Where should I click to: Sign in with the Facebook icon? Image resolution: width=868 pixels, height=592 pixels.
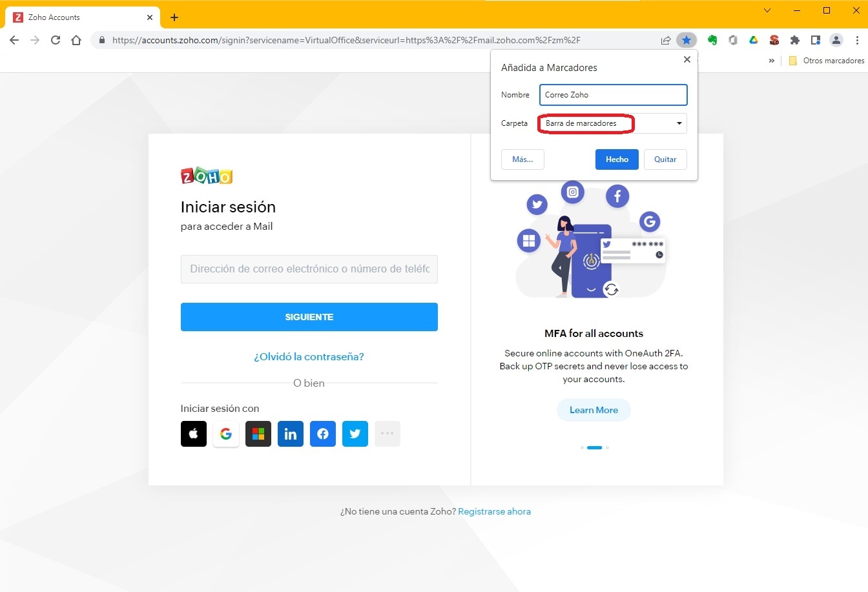pyautogui.click(x=323, y=434)
